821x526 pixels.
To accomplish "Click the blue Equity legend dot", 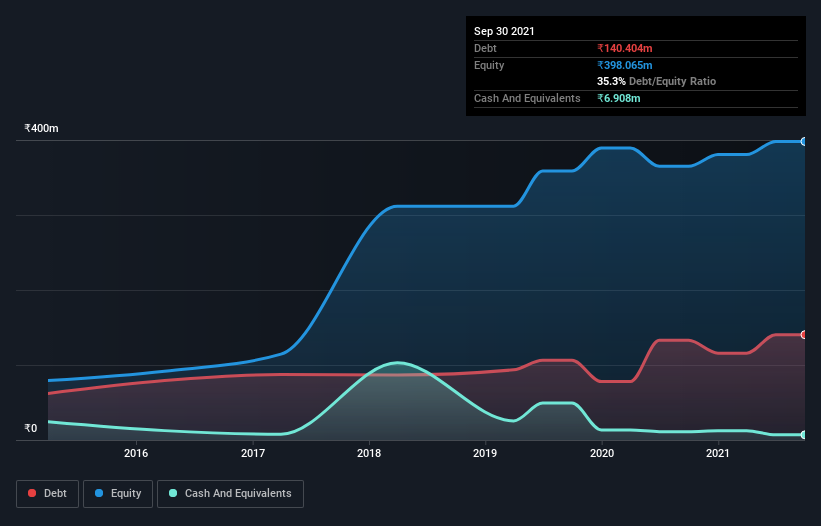I will click(x=99, y=493).
